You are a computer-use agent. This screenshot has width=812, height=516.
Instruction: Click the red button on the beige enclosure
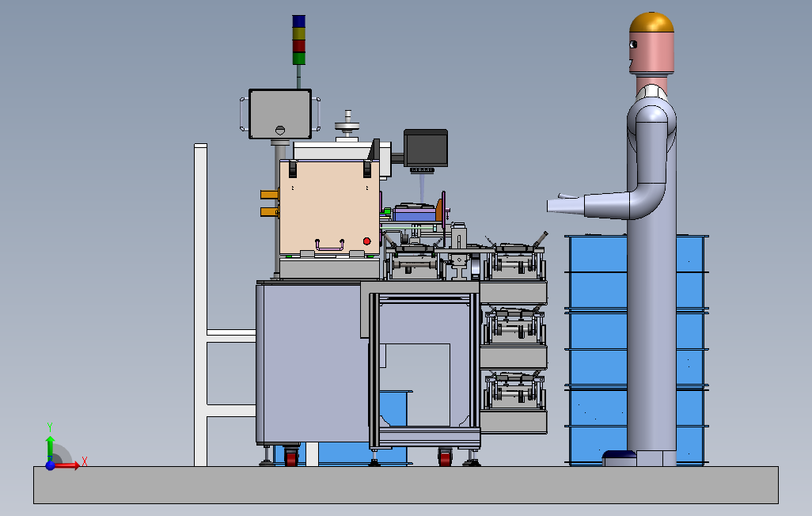click(x=366, y=241)
